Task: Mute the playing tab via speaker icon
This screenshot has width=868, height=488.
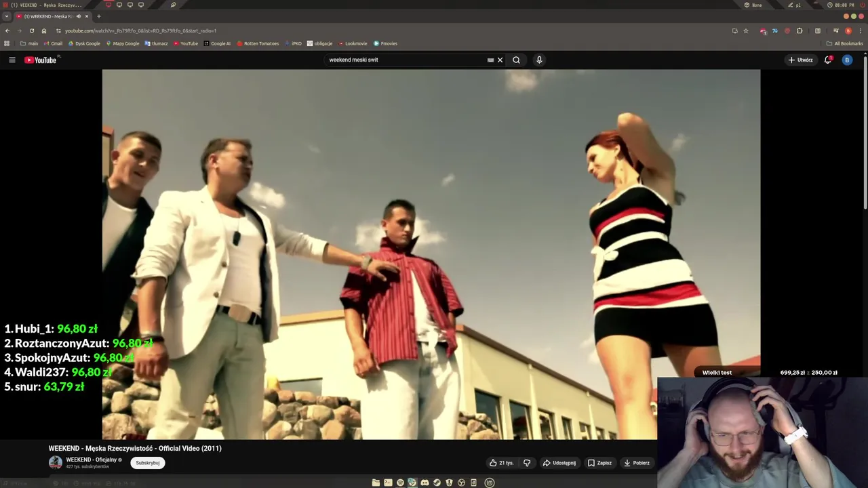Action: click(x=78, y=16)
